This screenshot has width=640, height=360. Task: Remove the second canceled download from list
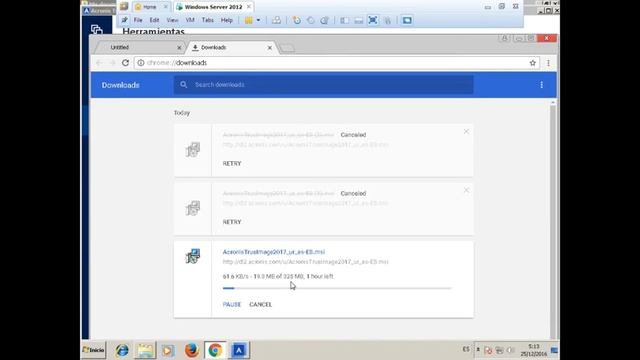[x=466, y=190]
